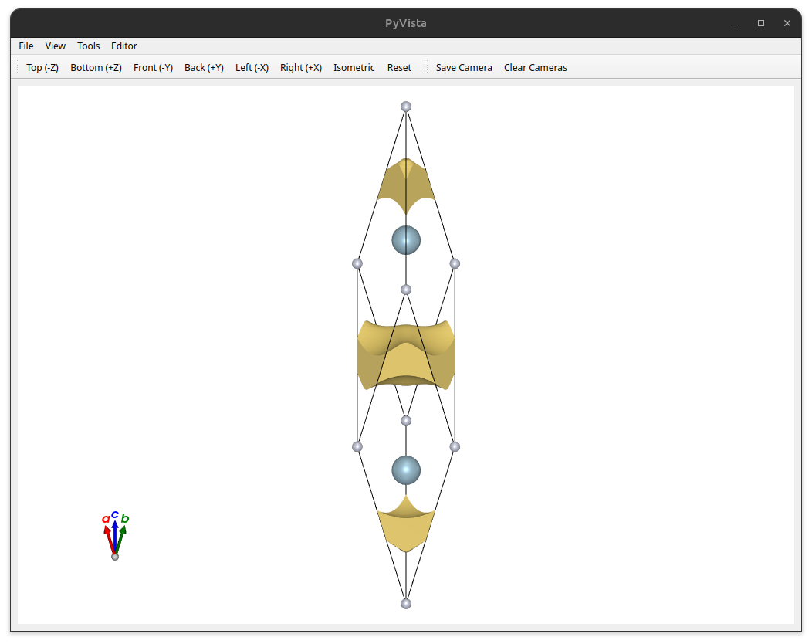Open the Tools menu
Screen dimensions: 812x644
click(x=89, y=46)
